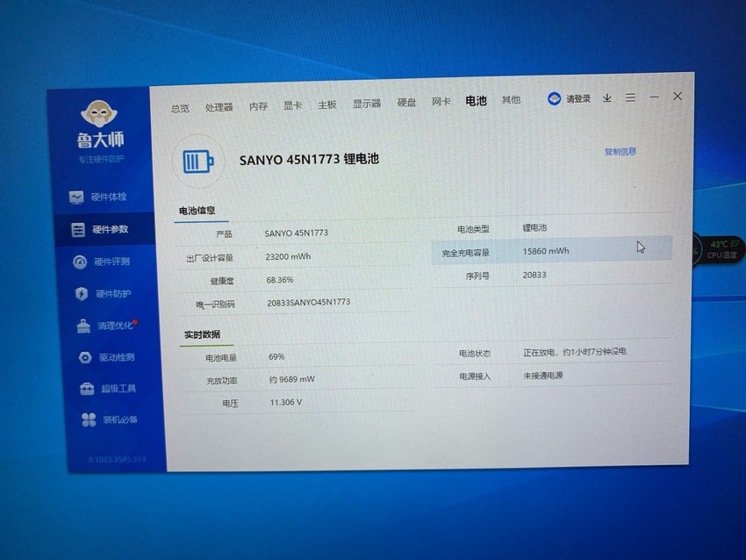The image size is (746, 560).
Task: Click the full charge capacity 15860 mWh
Action: 546,251
